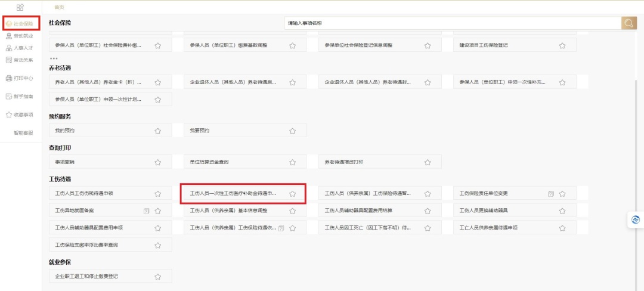Star the 养老待遇增资打印 item
The image size is (644, 291).
pyautogui.click(x=428, y=162)
